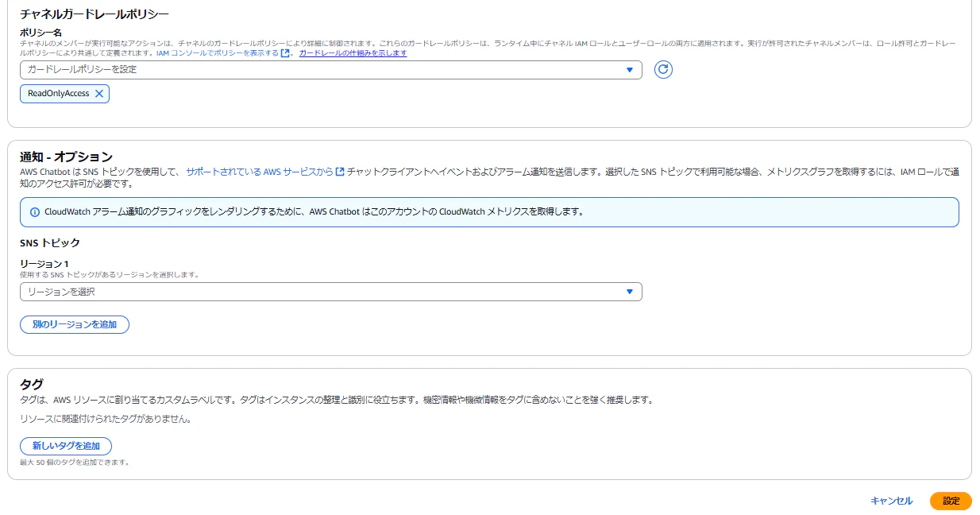Click the 新しいタグを追加 button
This screenshot has height=515, width=980.
coord(66,446)
